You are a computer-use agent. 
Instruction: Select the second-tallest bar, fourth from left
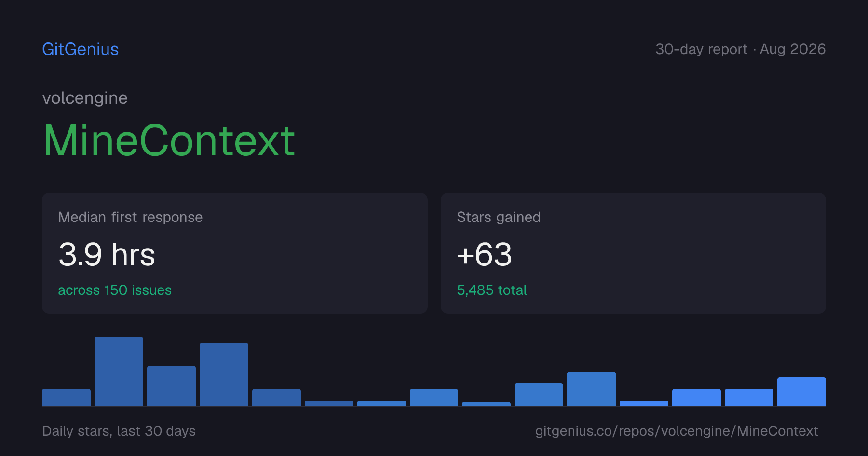point(224,374)
